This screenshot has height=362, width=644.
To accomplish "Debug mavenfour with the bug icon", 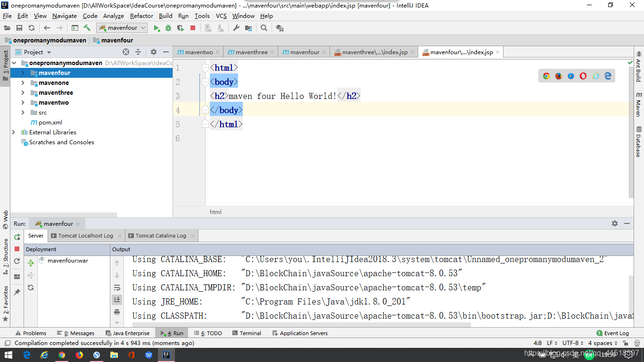I will click(x=168, y=28).
